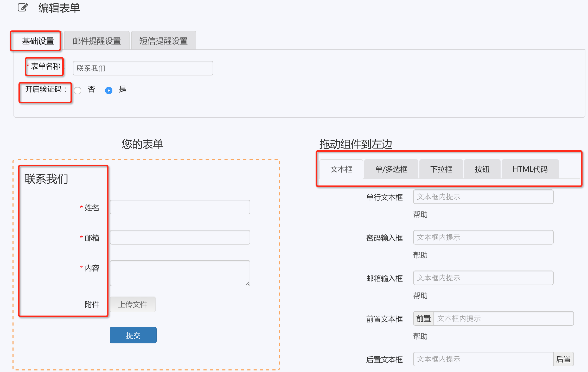Select the 文本框 components tab

[x=341, y=169]
